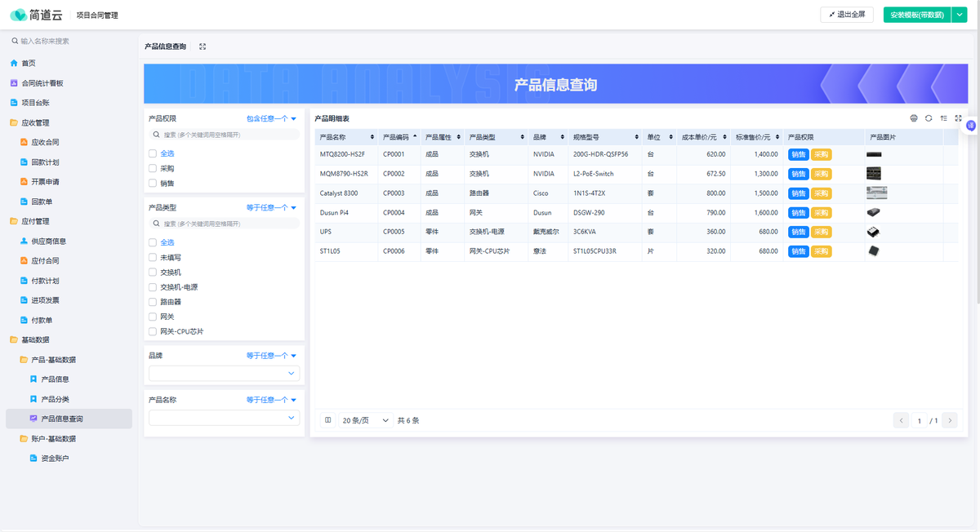Expand 产品明细表 table to fullscreen
Screen dimensions: 980x532
coord(958,118)
